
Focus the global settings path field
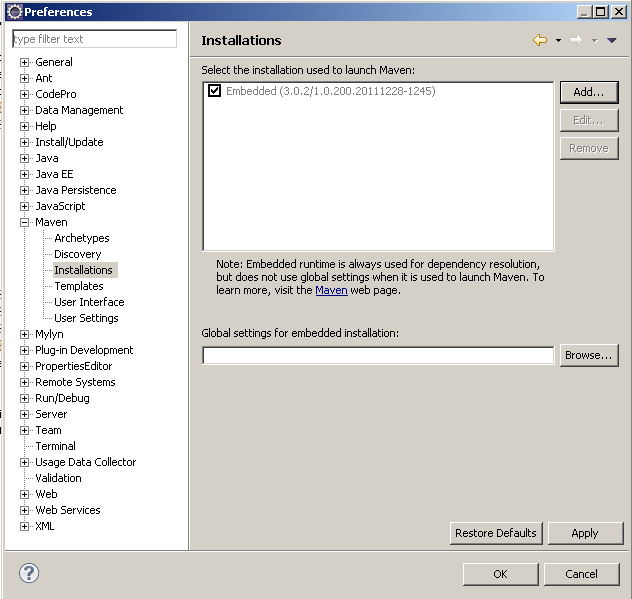[x=378, y=355]
